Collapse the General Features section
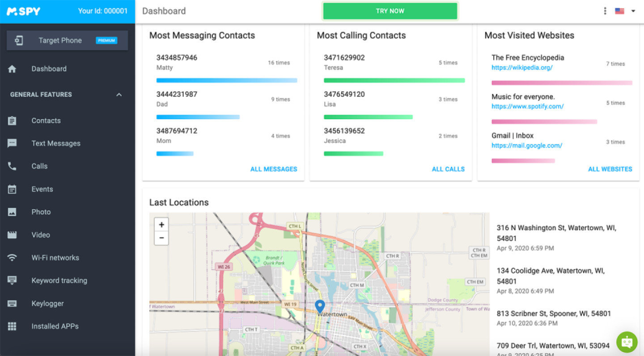This screenshot has height=356, width=644. pyautogui.click(x=119, y=95)
